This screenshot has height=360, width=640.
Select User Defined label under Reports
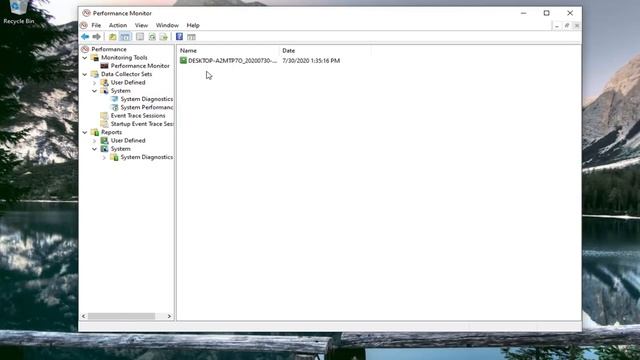(128, 140)
